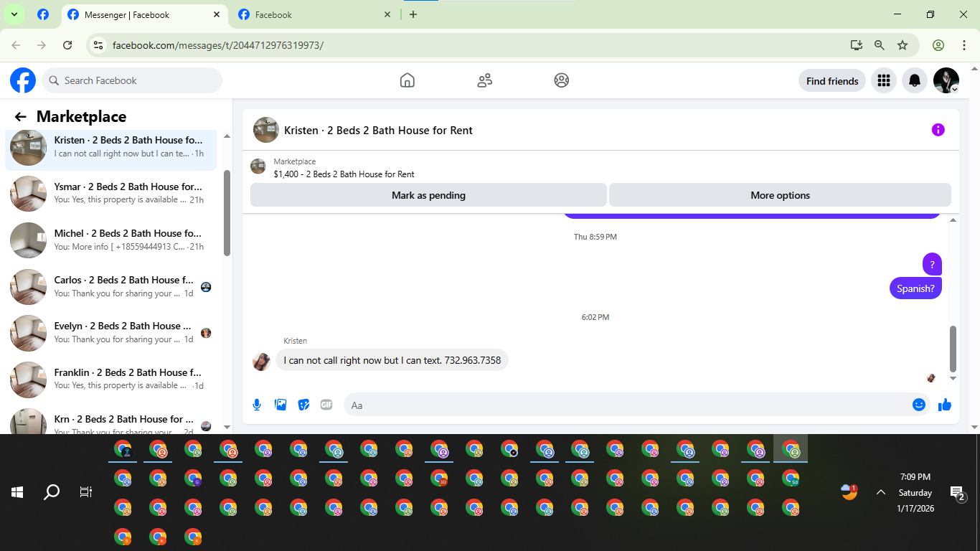This screenshot has height=551, width=980.
Task: Open a new browser tab
Action: [x=413, y=14]
